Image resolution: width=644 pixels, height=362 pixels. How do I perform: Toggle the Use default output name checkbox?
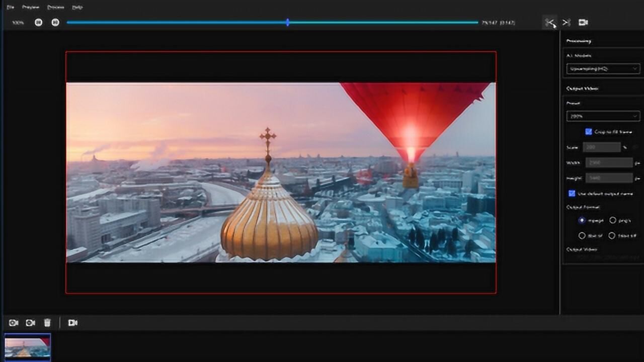(572, 194)
